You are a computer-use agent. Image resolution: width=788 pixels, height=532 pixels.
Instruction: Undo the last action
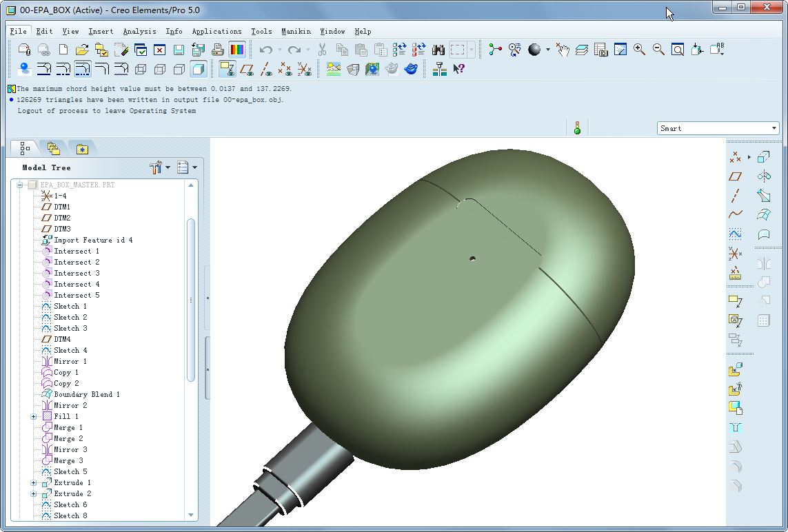point(266,50)
